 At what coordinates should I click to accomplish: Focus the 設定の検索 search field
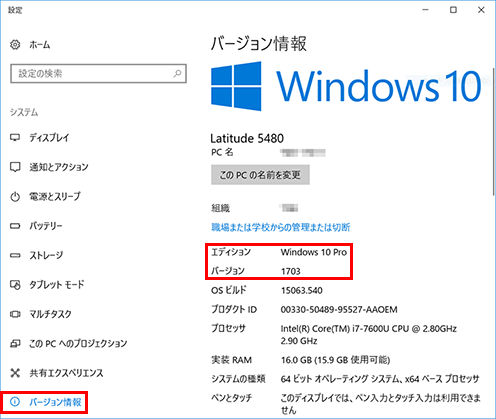(x=98, y=74)
